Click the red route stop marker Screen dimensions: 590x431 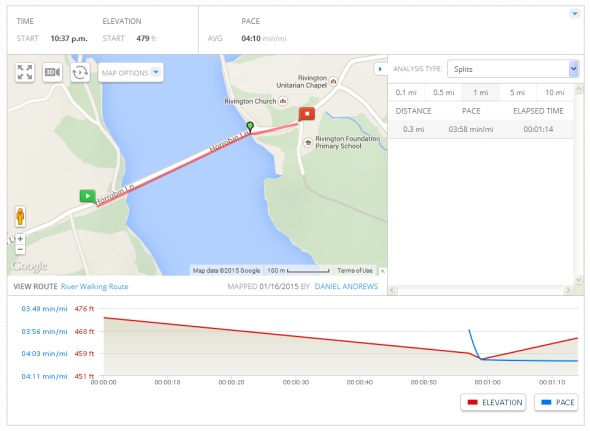[307, 114]
